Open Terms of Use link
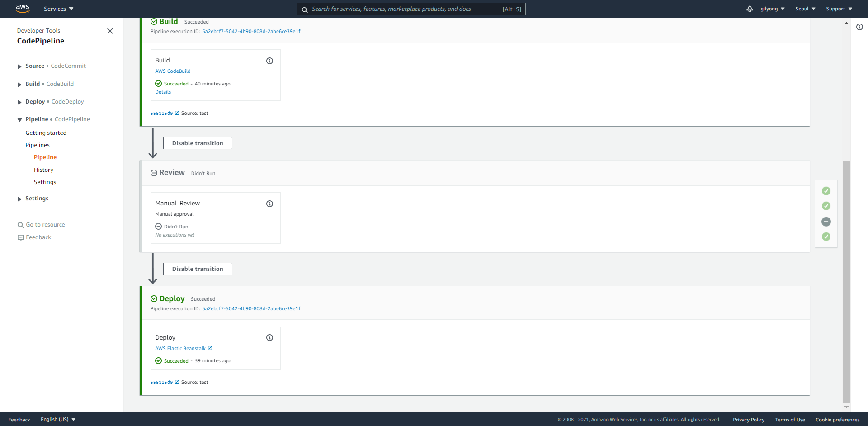The image size is (868, 426). [790, 420]
